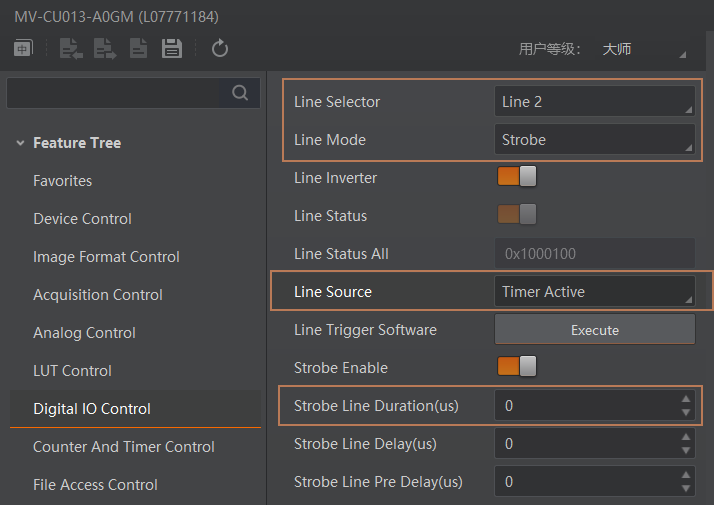This screenshot has height=505, width=714.
Task: Open the Acquisition Control category
Action: click(x=98, y=295)
